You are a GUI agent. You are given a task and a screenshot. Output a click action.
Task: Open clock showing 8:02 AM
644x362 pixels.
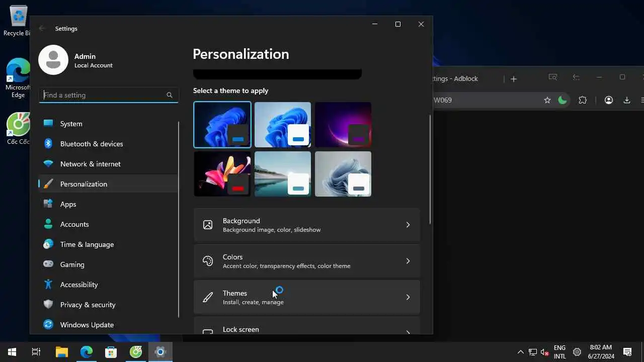(x=601, y=352)
